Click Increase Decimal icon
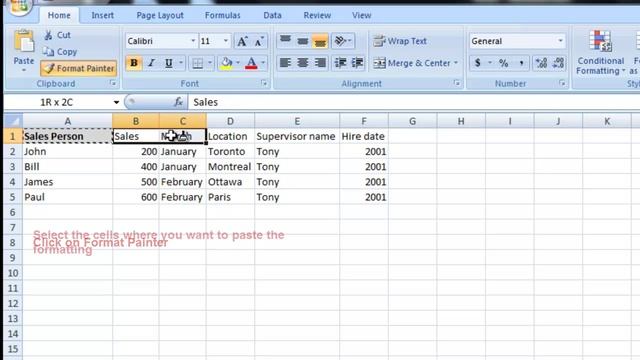640x360 pixels. 542,63
